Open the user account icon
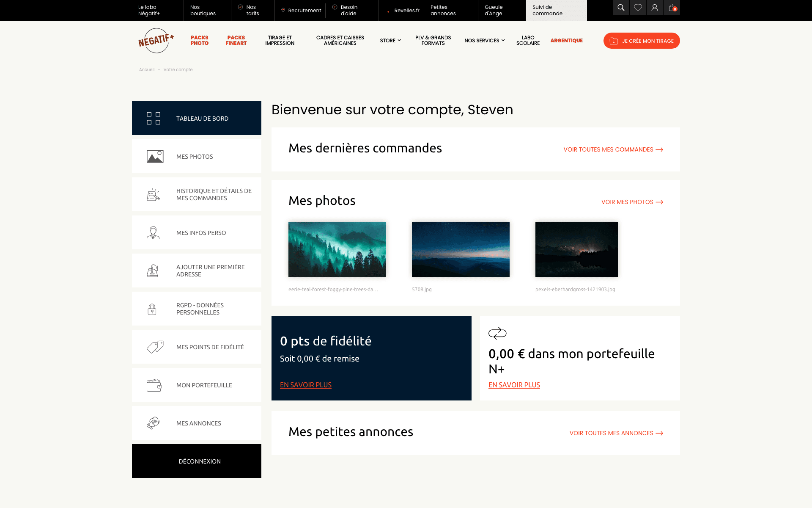 [x=655, y=8]
